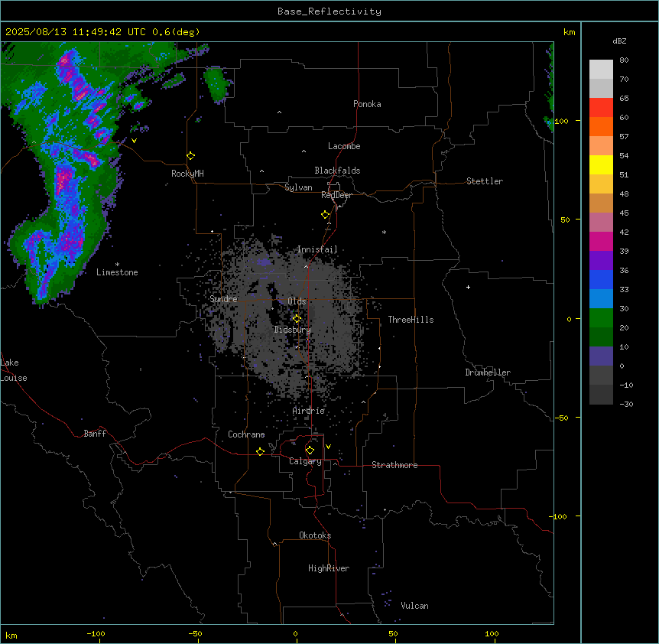Click the Banff town label
The image size is (659, 644).
[95, 434]
